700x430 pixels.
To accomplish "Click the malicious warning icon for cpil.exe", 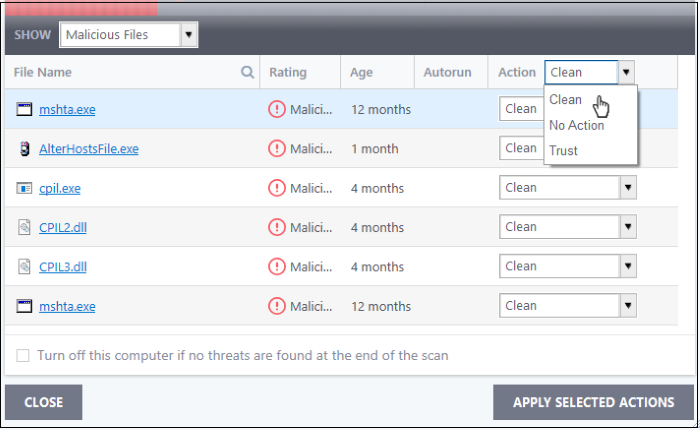I will tap(277, 188).
